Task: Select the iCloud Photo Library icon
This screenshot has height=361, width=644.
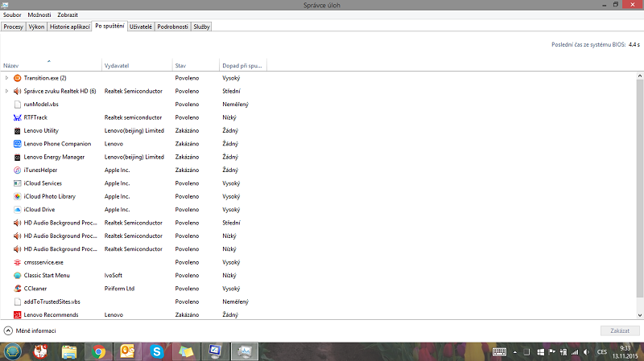Action: (17, 196)
